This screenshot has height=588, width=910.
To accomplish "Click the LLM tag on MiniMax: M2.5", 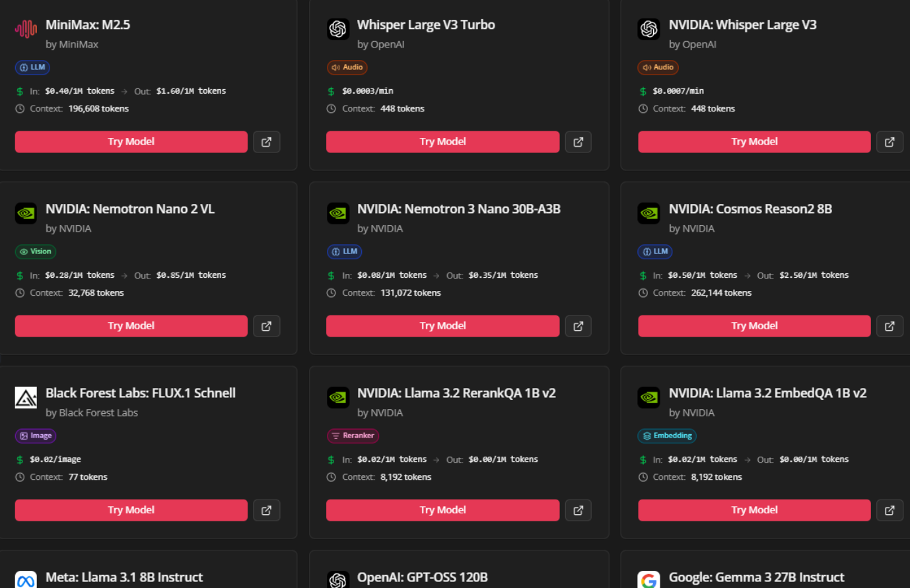I will point(32,67).
